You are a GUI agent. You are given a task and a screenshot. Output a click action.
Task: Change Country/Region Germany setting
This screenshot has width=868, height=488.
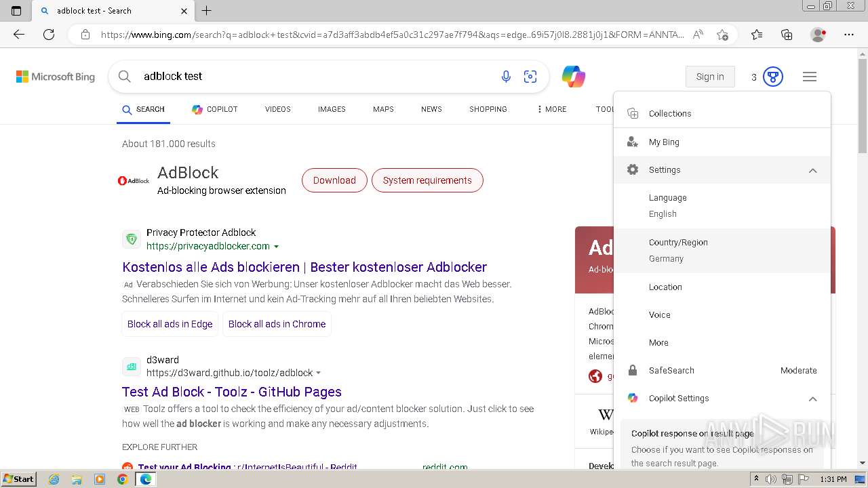click(722, 250)
